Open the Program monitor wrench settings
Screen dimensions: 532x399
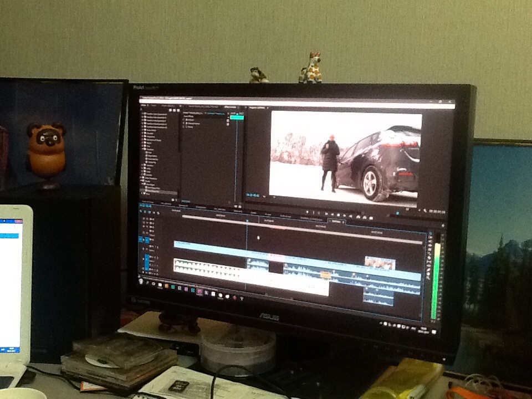tap(423, 211)
